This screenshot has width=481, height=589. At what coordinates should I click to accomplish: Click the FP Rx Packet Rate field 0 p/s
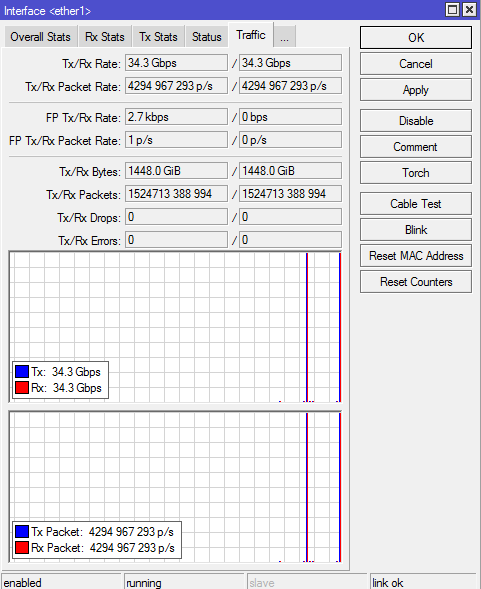point(290,140)
